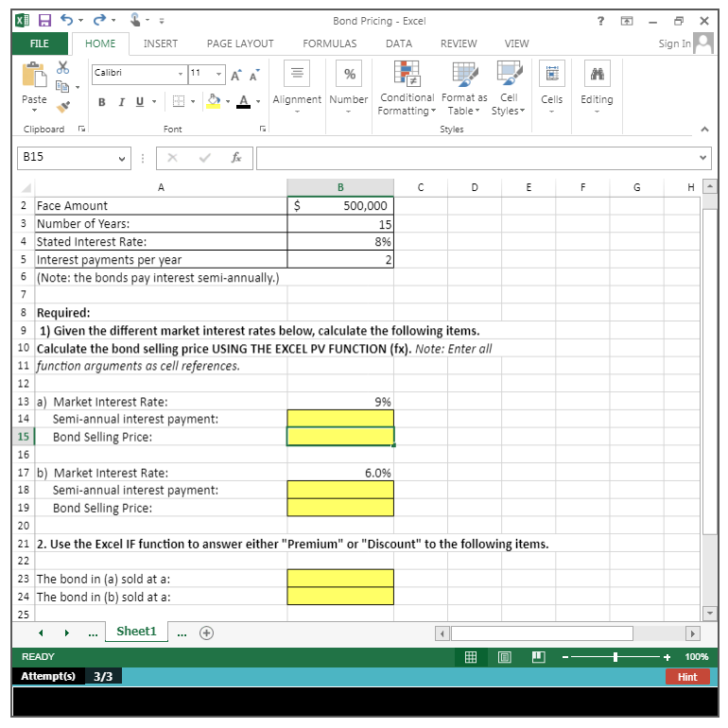
Task: Click the Editing binoculars icon
Action: click(x=598, y=74)
